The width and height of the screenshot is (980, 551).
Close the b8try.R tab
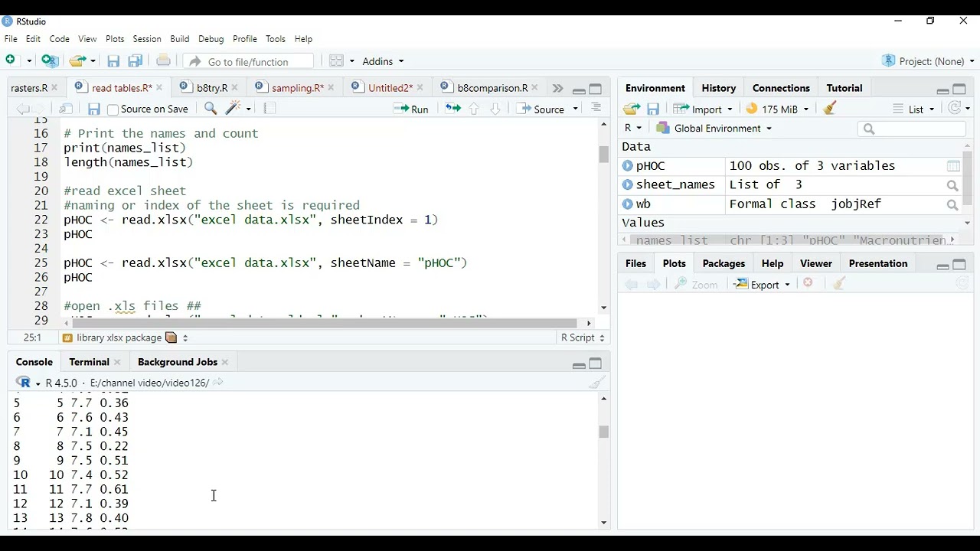pos(234,88)
